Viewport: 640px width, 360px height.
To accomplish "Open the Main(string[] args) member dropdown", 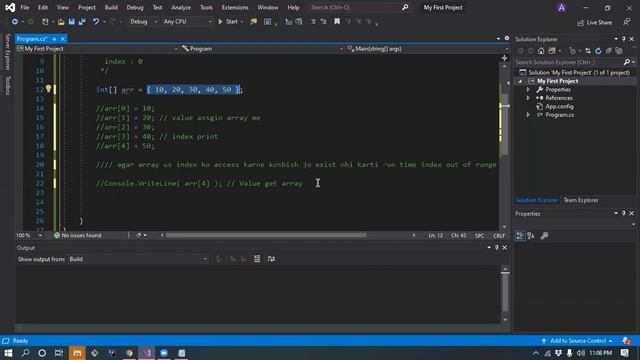I will [x=427, y=49].
